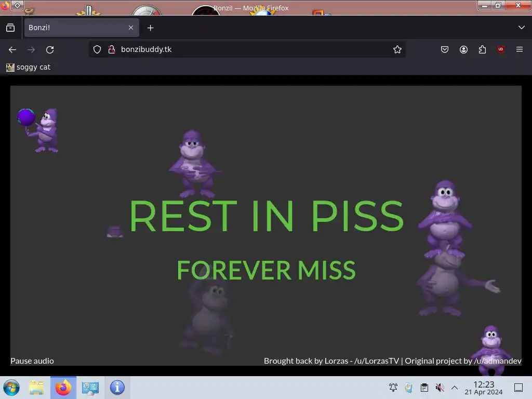Close the Bonzi! tab

131,28
